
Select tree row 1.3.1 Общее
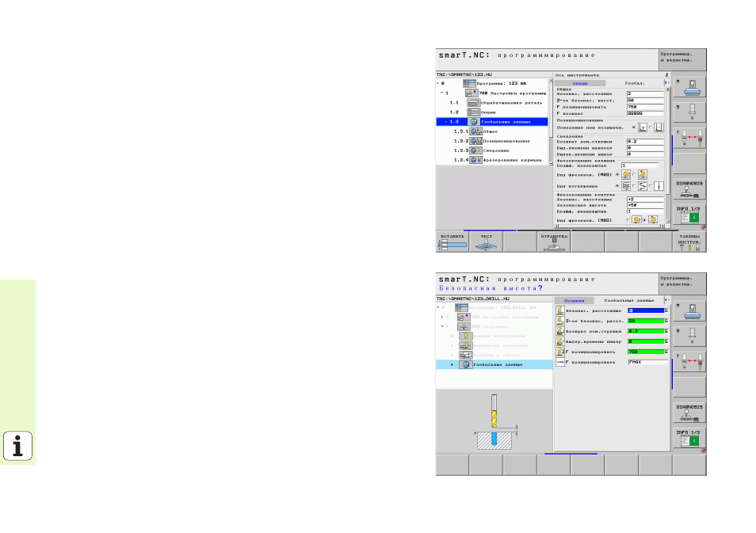pyautogui.click(x=492, y=131)
